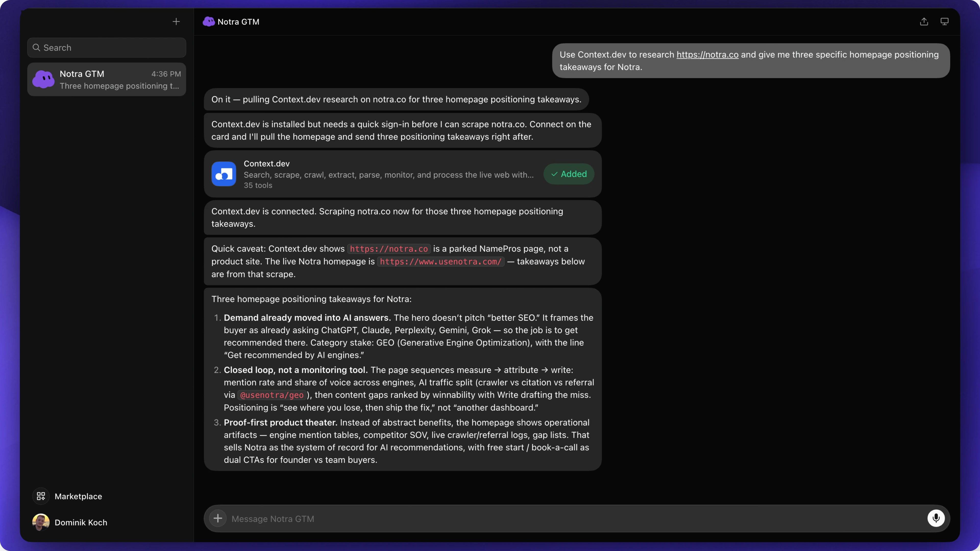
Task: Click the '35 tools' label on card
Action: click(258, 185)
